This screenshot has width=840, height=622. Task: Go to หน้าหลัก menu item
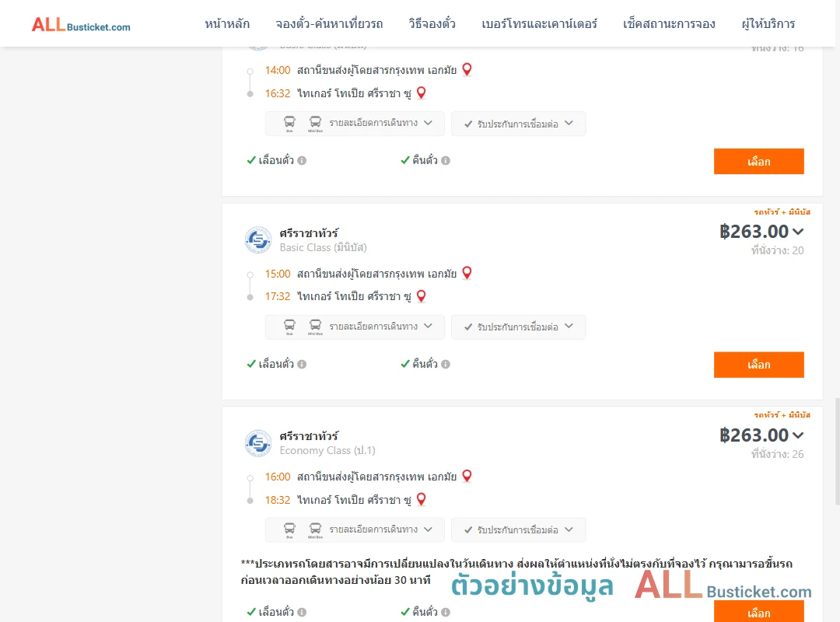227,24
